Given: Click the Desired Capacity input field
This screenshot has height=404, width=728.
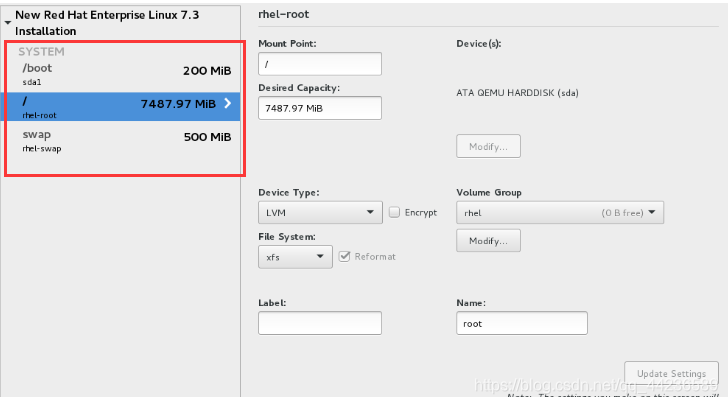Looking at the screenshot, I should coord(320,108).
